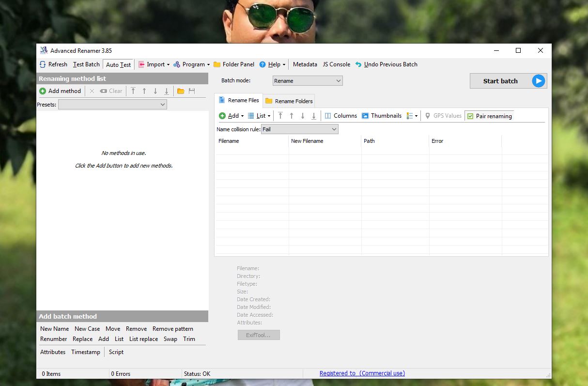The width and height of the screenshot is (588, 386).
Task: Add a New Name batch method
Action: (55, 329)
